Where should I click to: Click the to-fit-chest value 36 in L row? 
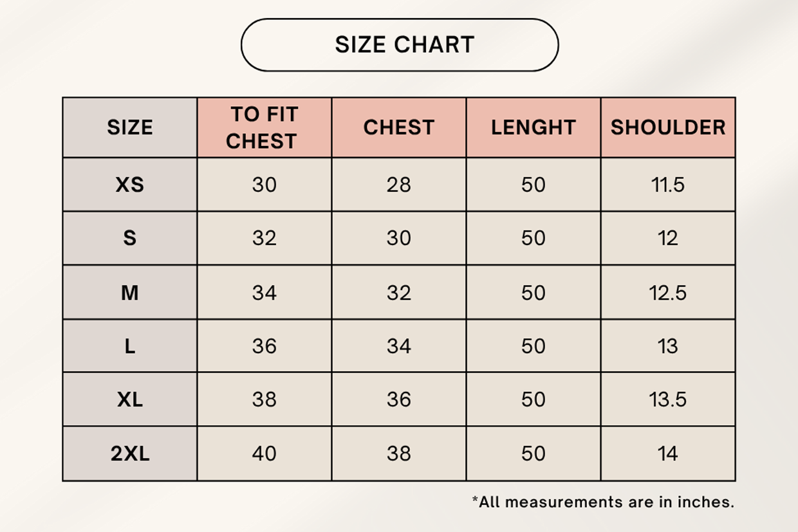[264, 347]
